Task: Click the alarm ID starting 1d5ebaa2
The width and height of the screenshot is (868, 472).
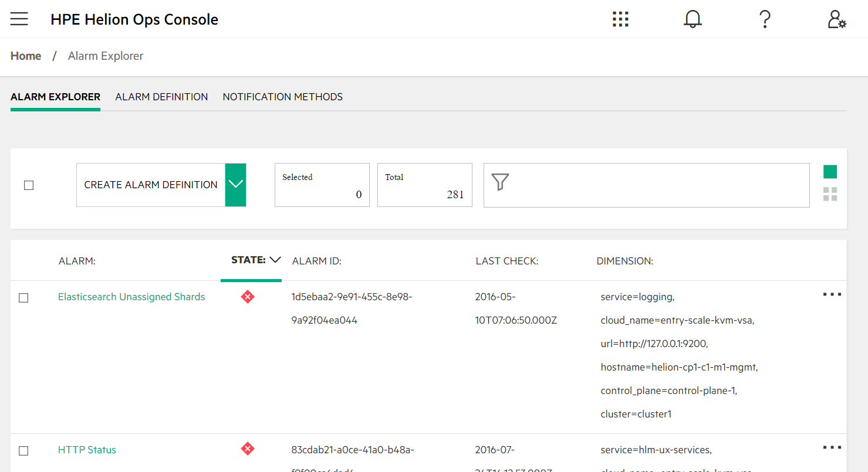Action: [x=352, y=308]
